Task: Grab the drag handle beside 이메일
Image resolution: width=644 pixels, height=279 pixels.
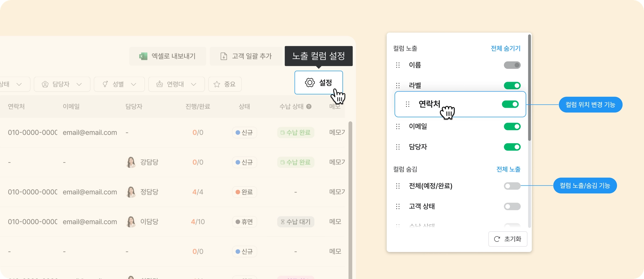Action: 398,127
